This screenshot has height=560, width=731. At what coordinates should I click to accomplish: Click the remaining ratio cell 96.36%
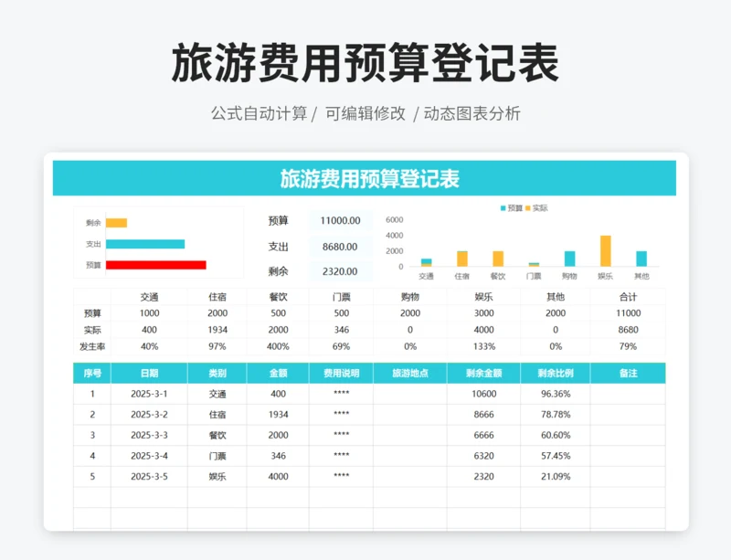[x=556, y=394]
